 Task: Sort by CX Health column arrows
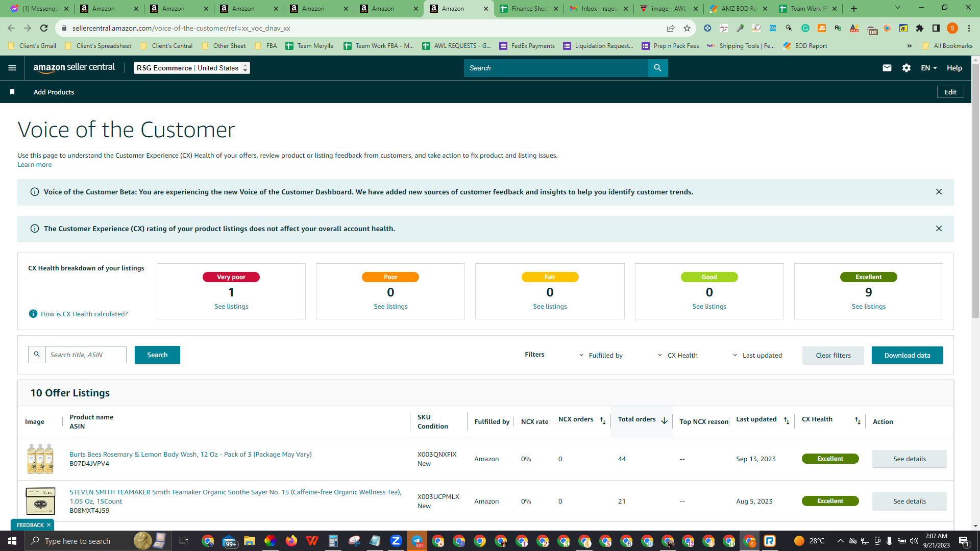(857, 420)
